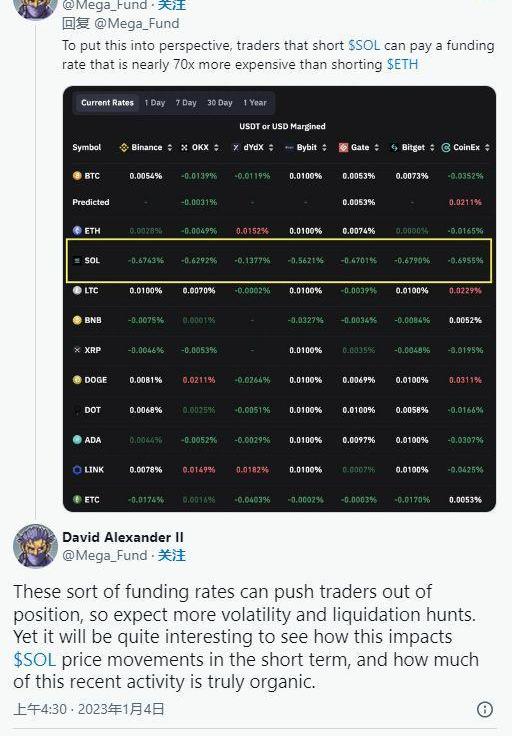Follow @Mega_Fund via the 关注 link
This screenshot has height=736, width=512.
coord(171,555)
